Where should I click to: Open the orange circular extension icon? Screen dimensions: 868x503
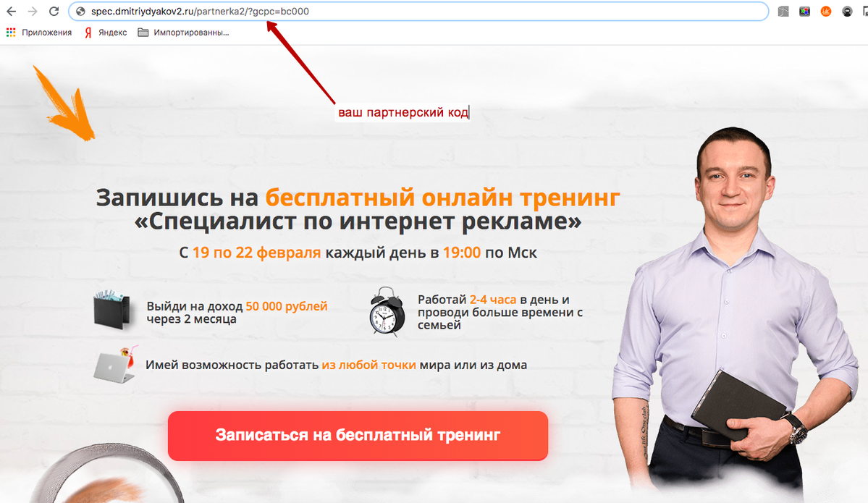(825, 11)
